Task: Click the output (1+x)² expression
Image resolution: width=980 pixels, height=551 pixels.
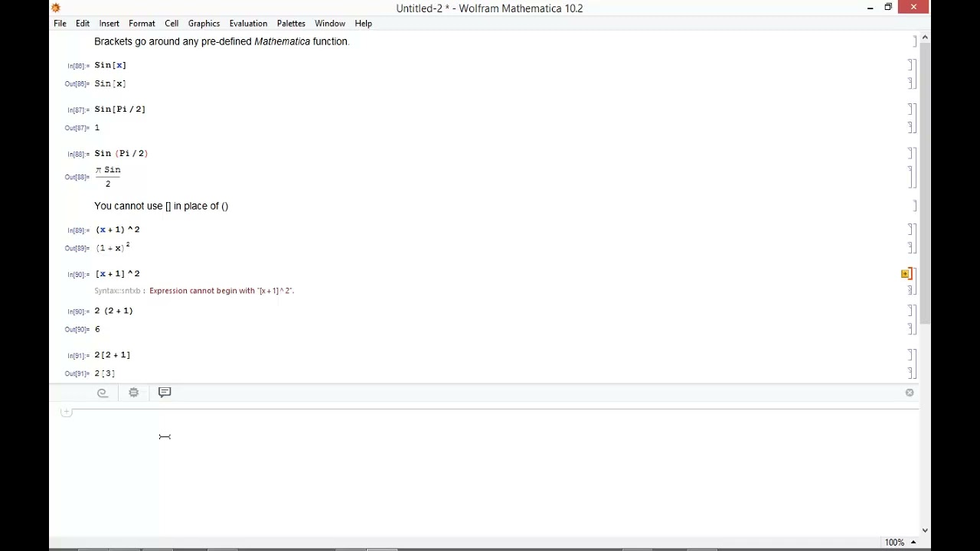Action: (x=113, y=247)
